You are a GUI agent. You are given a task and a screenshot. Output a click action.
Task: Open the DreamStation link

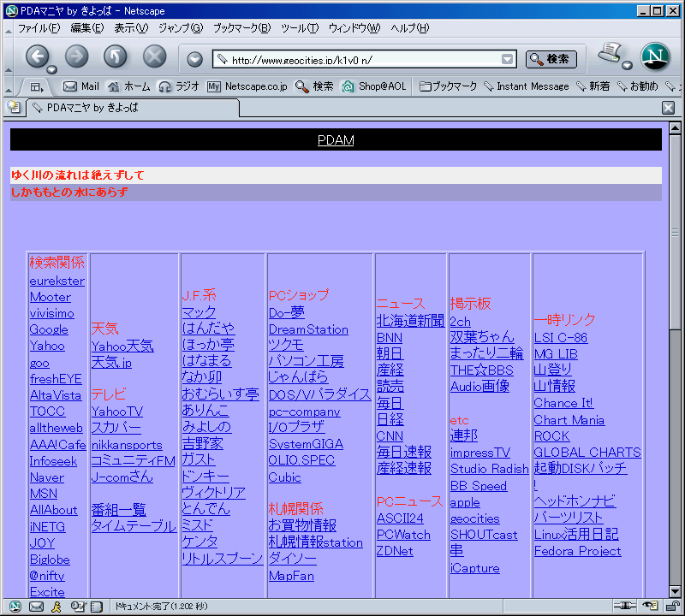[308, 329]
